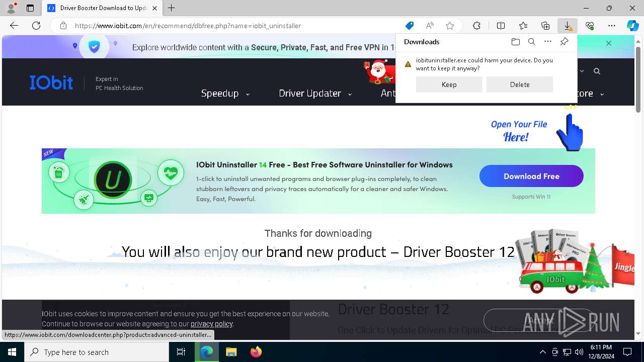Image resolution: width=644 pixels, height=362 pixels.
Task: Refresh the current page
Action: coord(36,26)
